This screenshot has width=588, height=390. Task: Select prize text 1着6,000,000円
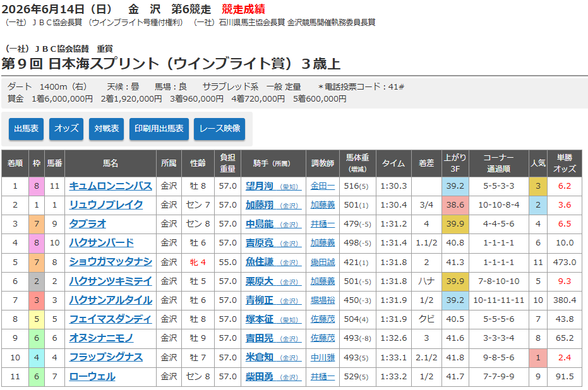63,99
